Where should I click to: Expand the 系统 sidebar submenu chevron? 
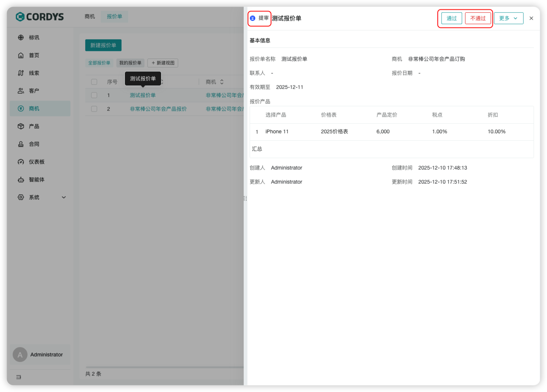pyautogui.click(x=64, y=197)
